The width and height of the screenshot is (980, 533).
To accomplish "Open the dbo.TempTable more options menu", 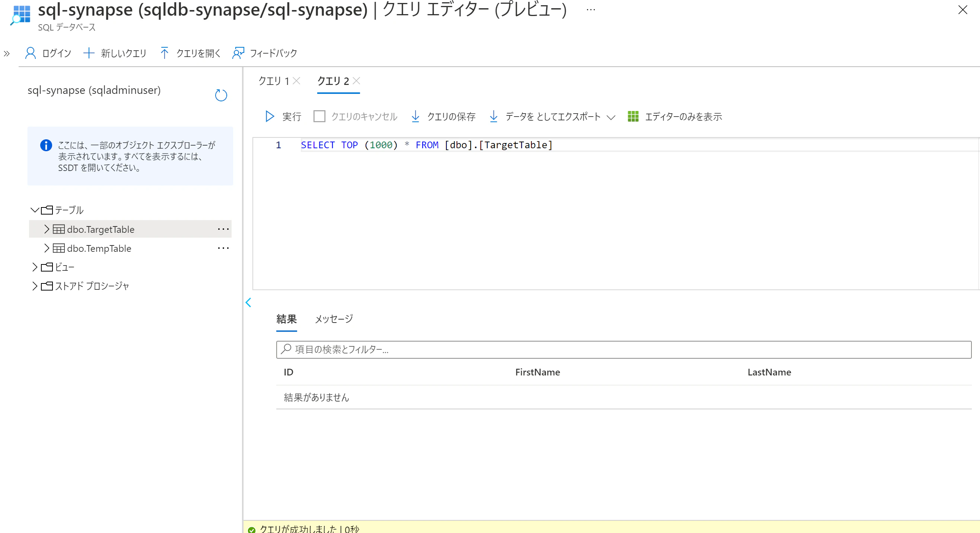I will (223, 248).
